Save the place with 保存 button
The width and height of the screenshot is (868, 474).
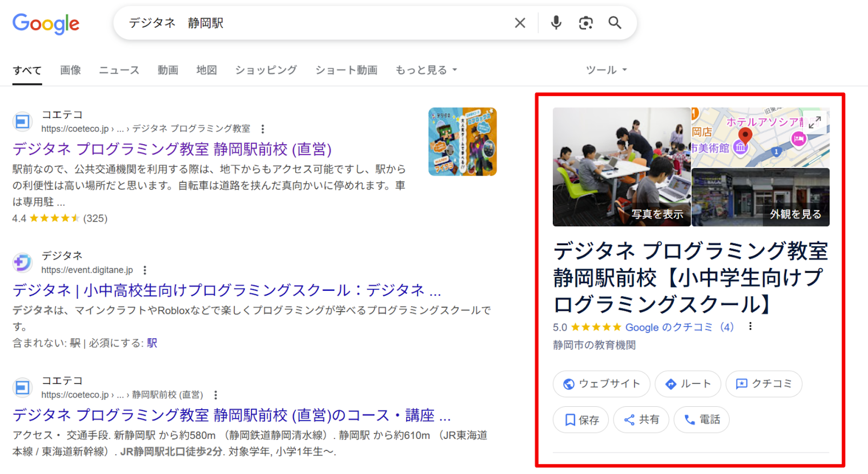pyautogui.click(x=581, y=420)
